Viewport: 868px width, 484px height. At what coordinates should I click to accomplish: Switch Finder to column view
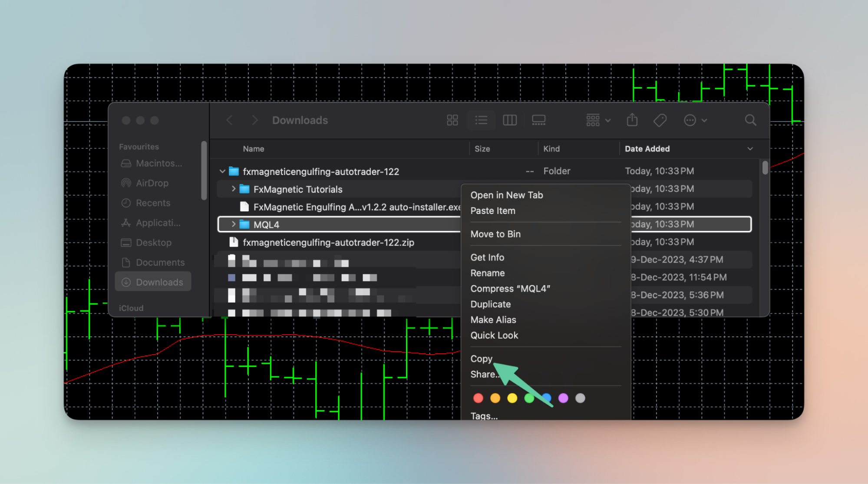point(509,120)
